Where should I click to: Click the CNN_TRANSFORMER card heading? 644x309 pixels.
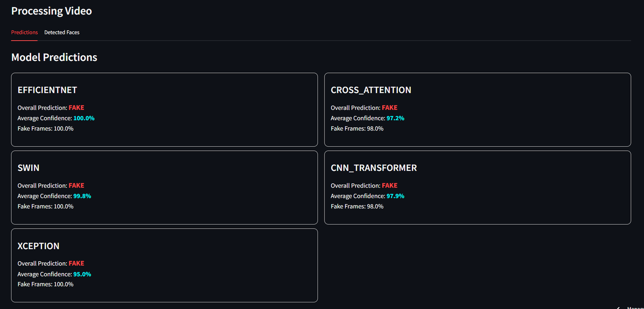(x=374, y=168)
